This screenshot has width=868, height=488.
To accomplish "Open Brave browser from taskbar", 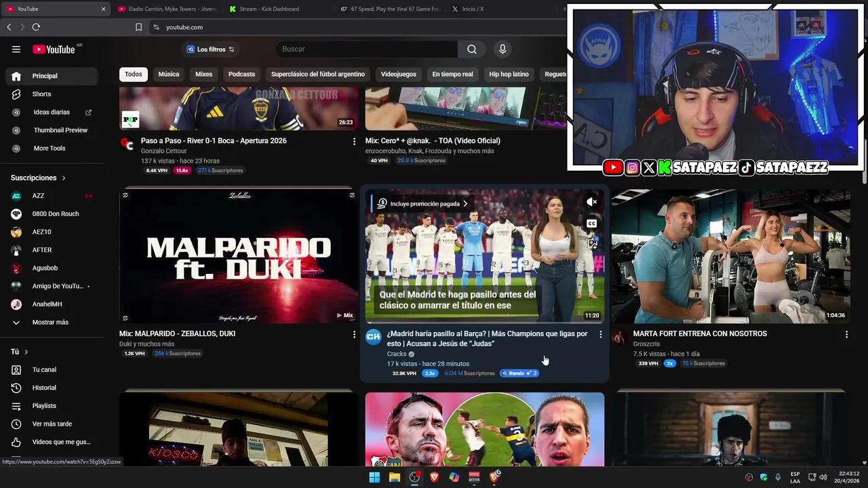I will click(434, 477).
